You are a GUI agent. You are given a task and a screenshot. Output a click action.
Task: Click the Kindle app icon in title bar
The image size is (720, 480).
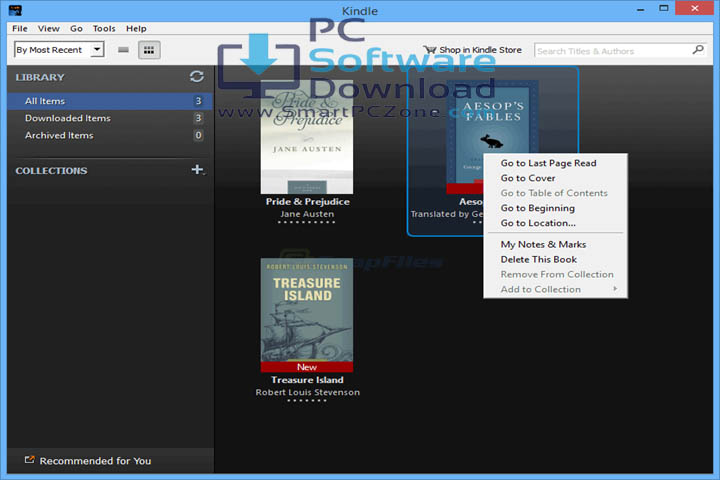(15, 10)
